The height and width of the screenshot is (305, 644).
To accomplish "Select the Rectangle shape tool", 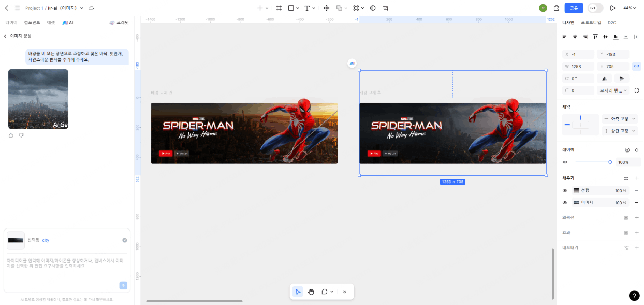I will point(291,8).
